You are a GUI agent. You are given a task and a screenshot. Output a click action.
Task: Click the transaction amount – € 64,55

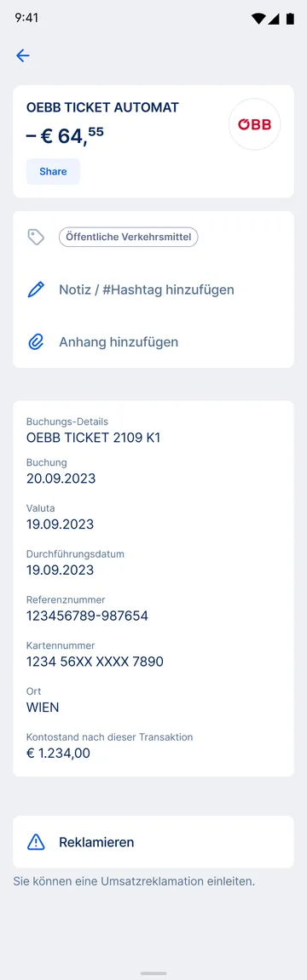tap(65, 135)
